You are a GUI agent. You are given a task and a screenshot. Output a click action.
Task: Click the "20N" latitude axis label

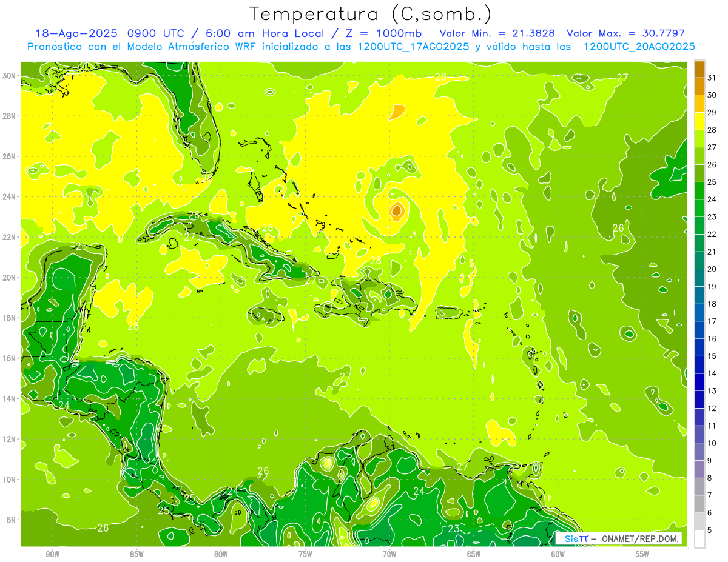click(x=10, y=278)
